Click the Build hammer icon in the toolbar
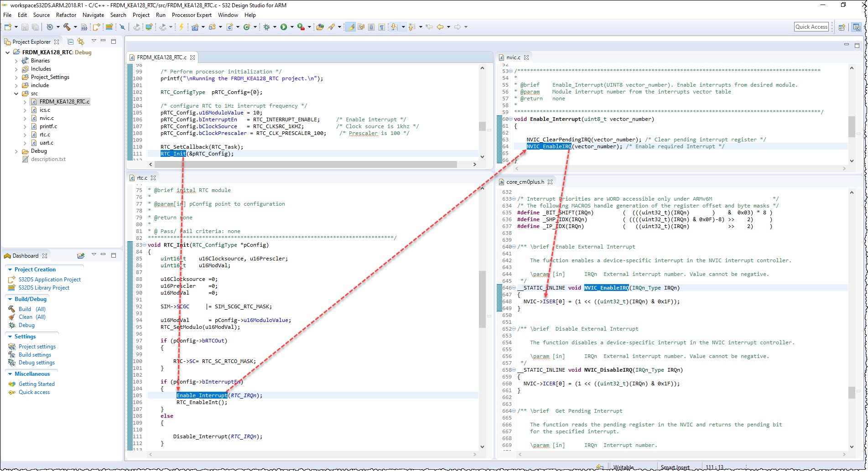The width and height of the screenshot is (868, 472). (66, 26)
